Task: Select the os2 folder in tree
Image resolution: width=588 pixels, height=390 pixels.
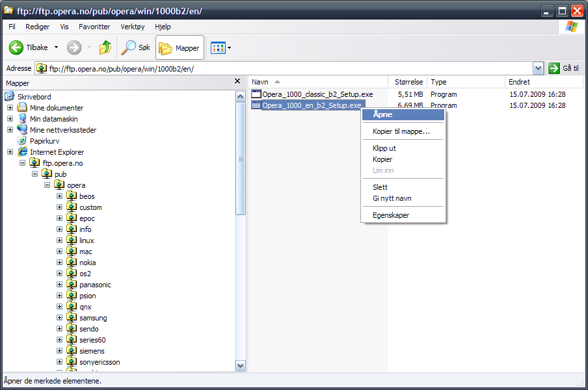Action: click(x=85, y=274)
